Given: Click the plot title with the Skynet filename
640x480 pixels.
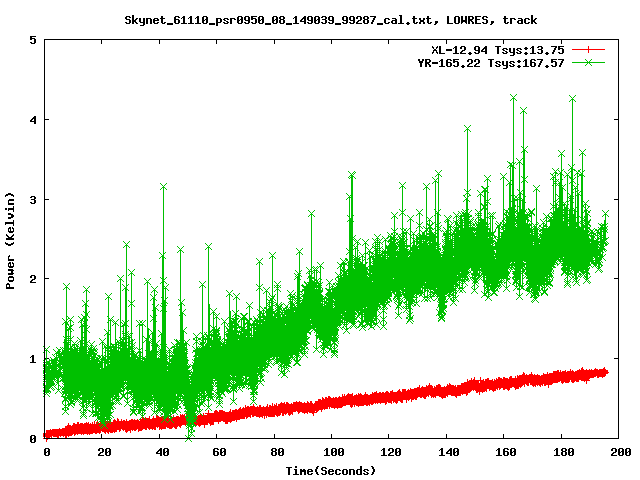Looking at the screenshot, I should click(x=328, y=19).
